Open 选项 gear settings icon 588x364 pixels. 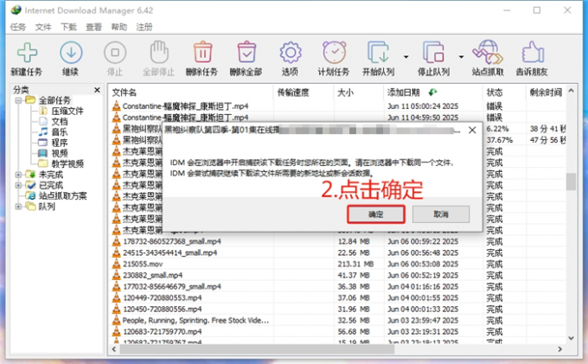(x=291, y=53)
